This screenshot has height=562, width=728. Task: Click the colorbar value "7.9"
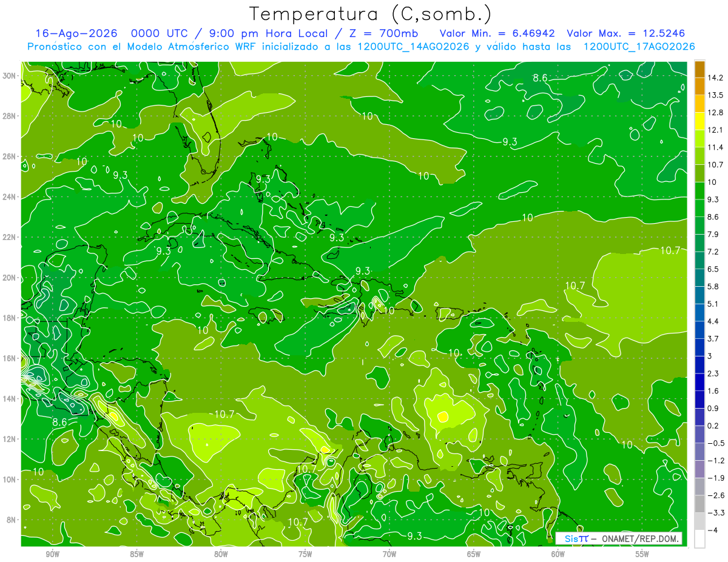tap(714, 234)
